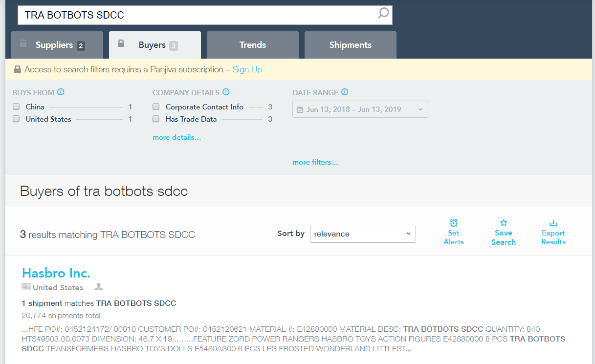
Task: Click the info icon beside COMPANY DETAILS
Action: coord(226,92)
